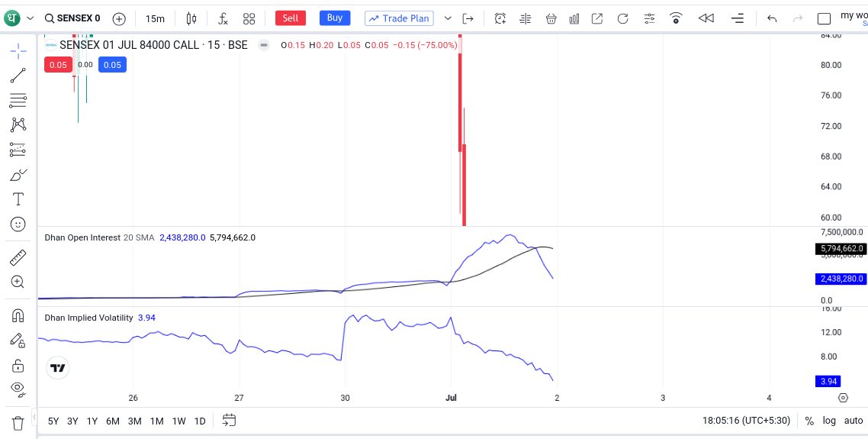Toggle log scale mode
The image size is (868, 439).
pyautogui.click(x=829, y=421)
